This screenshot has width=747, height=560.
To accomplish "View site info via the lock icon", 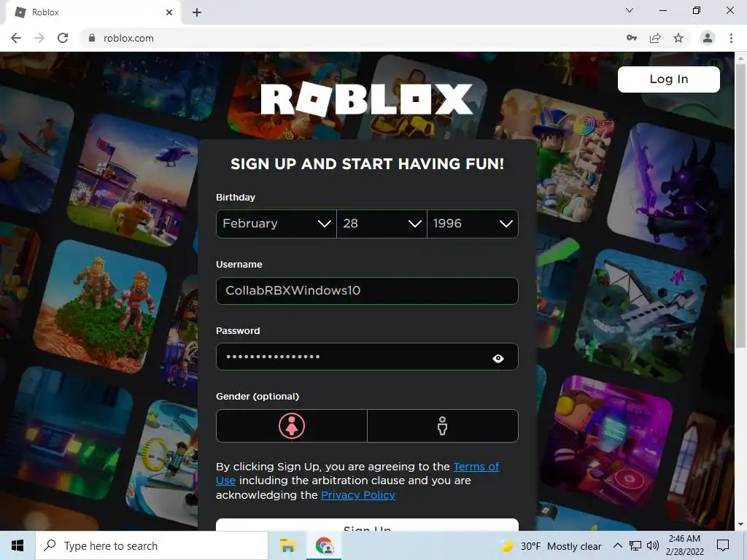I will pos(92,38).
